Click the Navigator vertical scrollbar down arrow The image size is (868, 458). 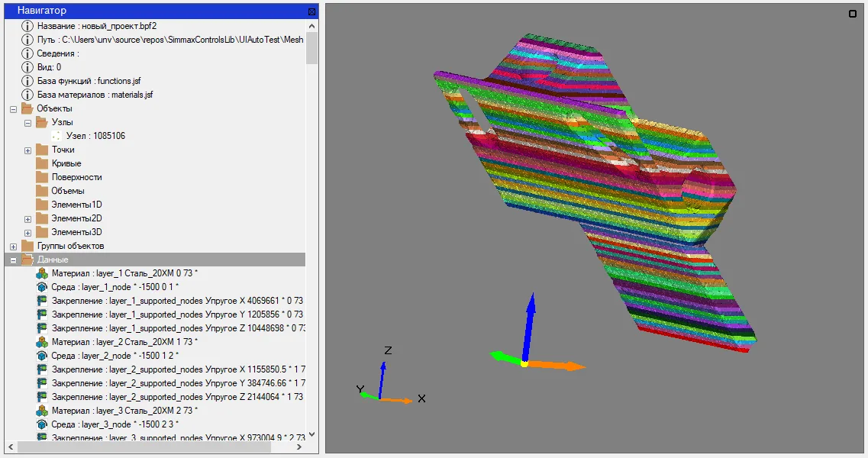[311, 435]
